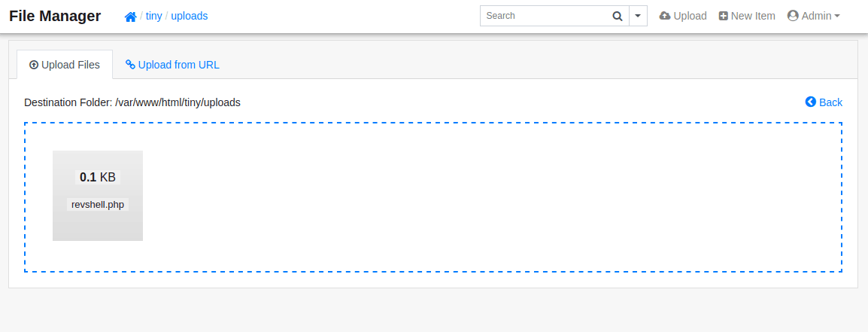Click the cloud upload icon in navbar
The image size is (868, 332).
coord(665,16)
